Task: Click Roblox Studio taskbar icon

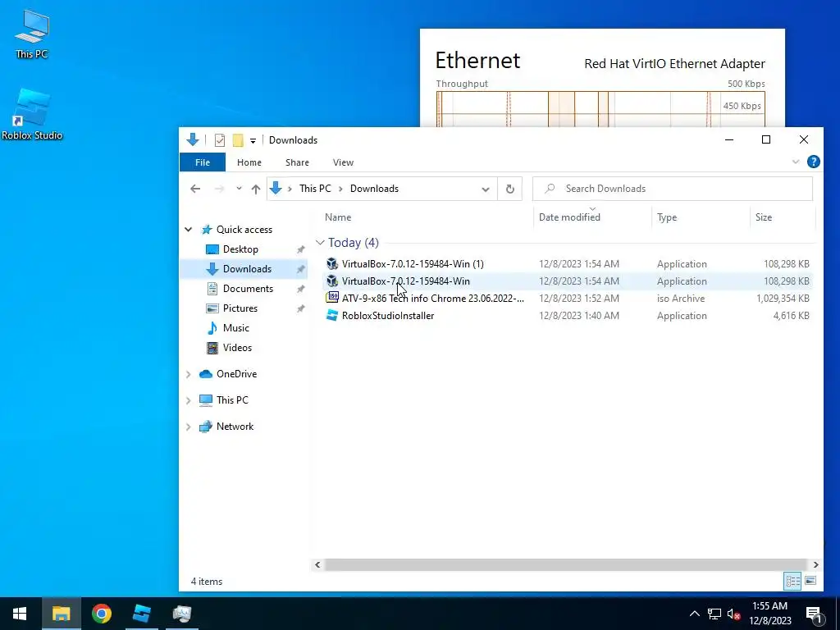Action: tap(141, 614)
